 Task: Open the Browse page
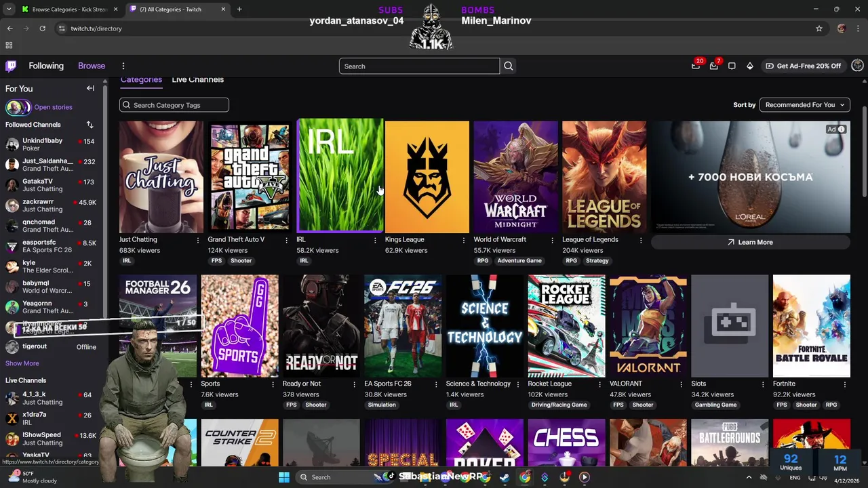[92, 66]
